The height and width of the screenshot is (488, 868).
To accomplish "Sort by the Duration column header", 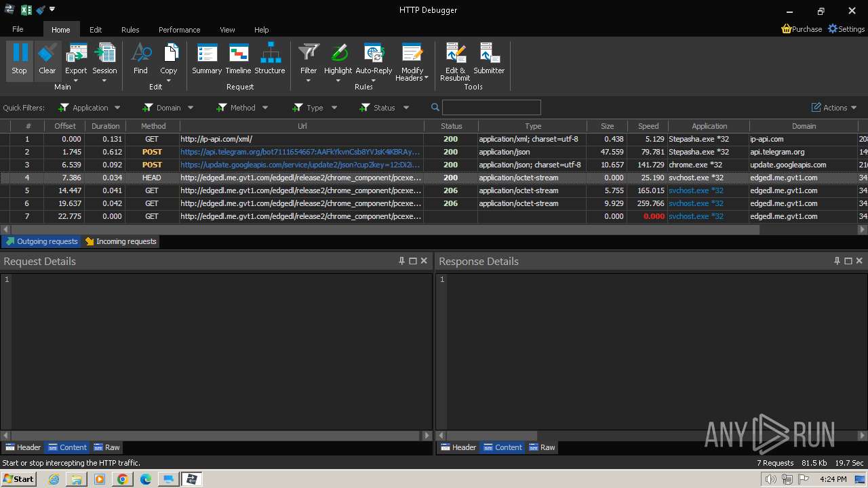I will (106, 126).
